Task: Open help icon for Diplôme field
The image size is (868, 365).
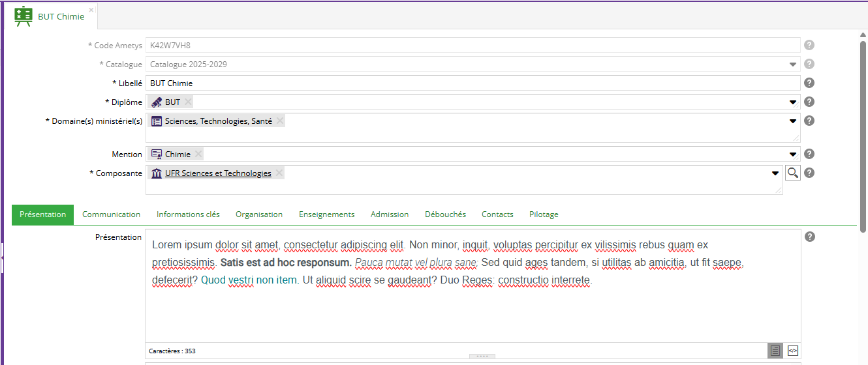Action: [x=809, y=102]
